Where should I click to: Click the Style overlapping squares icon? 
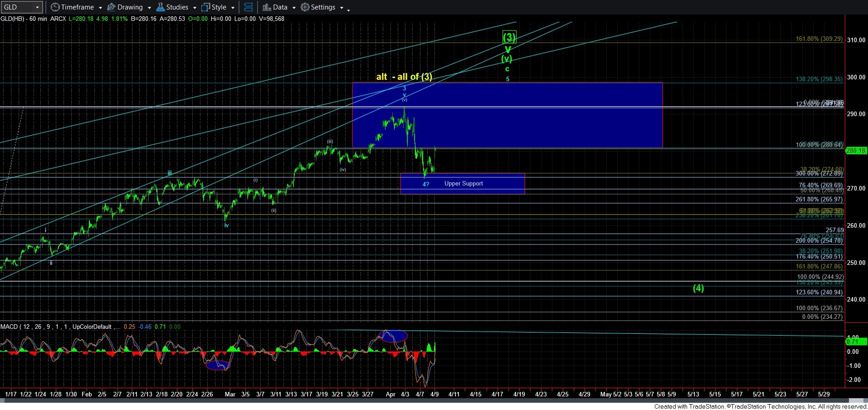pos(206,7)
